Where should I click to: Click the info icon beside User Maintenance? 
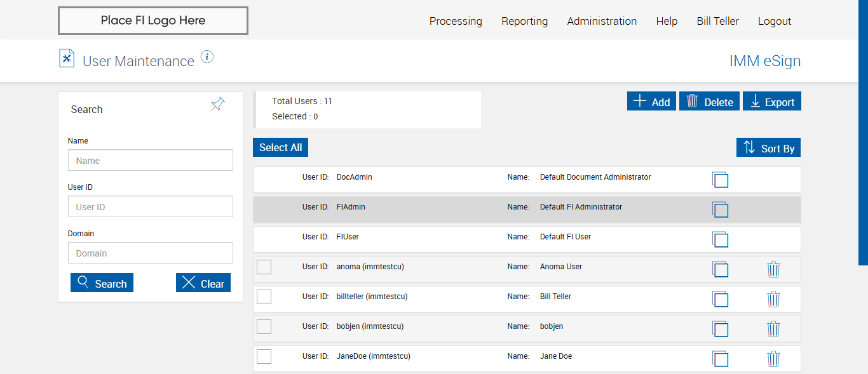[x=207, y=57]
